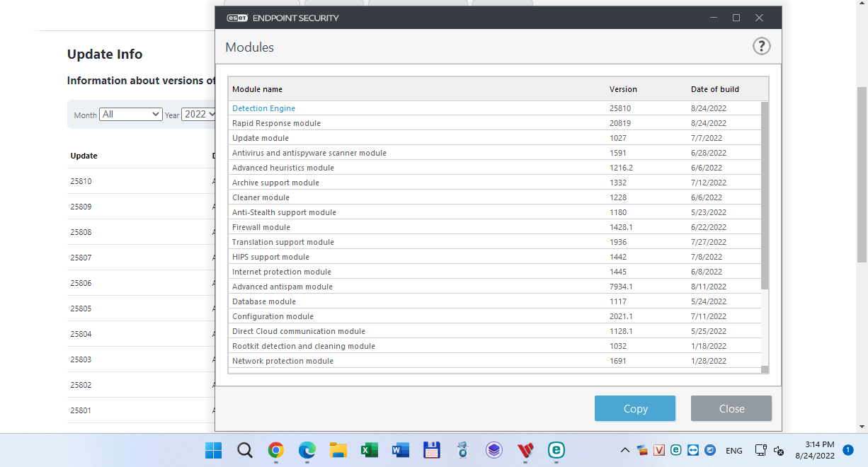Click the Windows Start button
This screenshot has width=868, height=467.
pyautogui.click(x=213, y=450)
